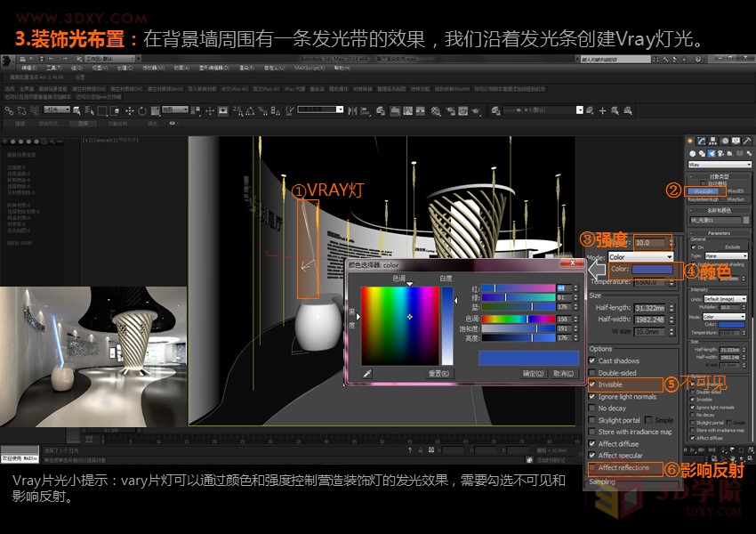The image size is (756, 534).
Task: Enable the Double-sided checkbox
Action: pyautogui.click(x=592, y=372)
